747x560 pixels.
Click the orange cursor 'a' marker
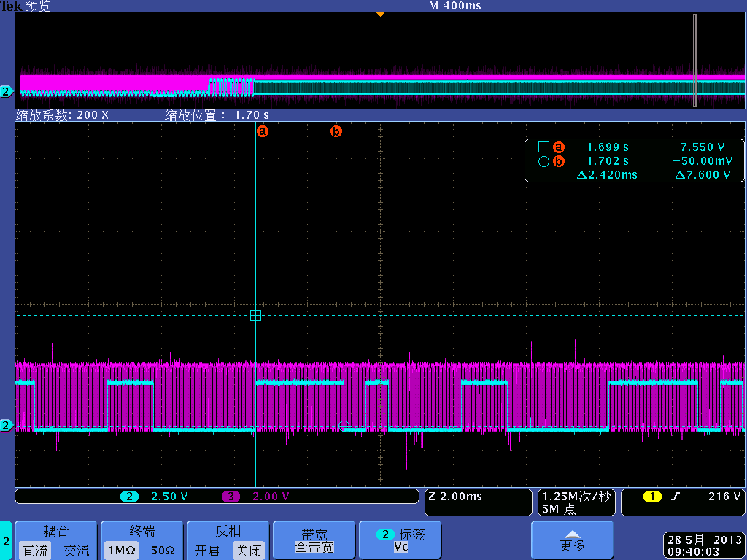[263, 132]
